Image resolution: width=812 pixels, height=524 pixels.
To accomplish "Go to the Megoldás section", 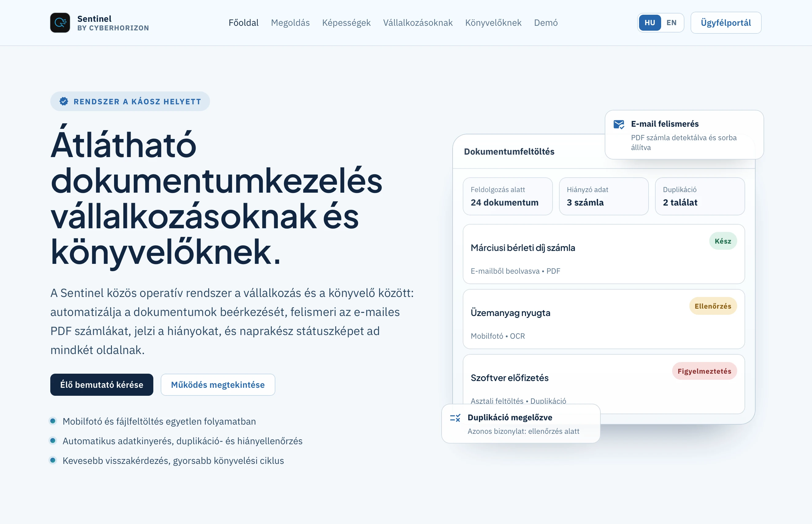I will tap(290, 23).
